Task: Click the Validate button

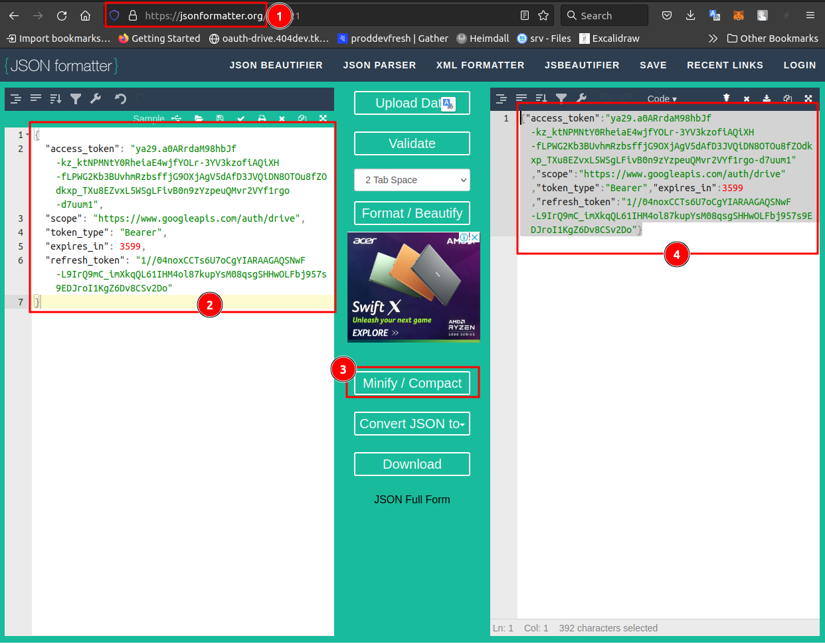Action: pyautogui.click(x=412, y=143)
